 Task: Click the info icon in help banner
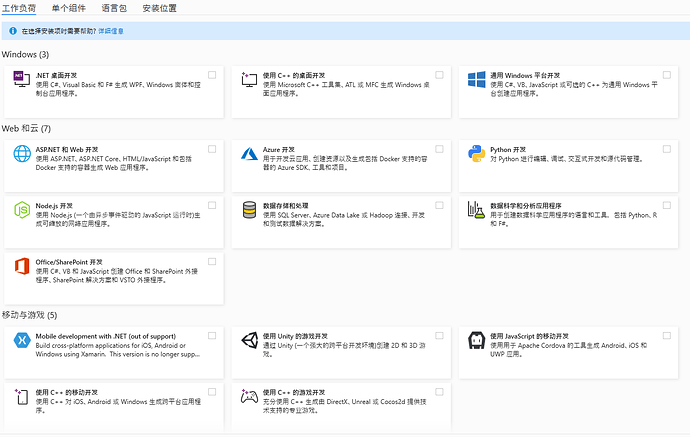pos(13,31)
